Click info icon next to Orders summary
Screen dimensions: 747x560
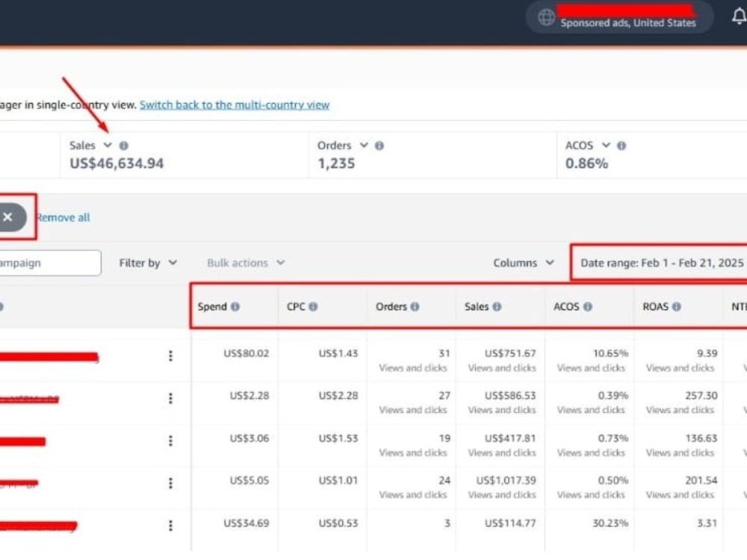[x=379, y=146]
